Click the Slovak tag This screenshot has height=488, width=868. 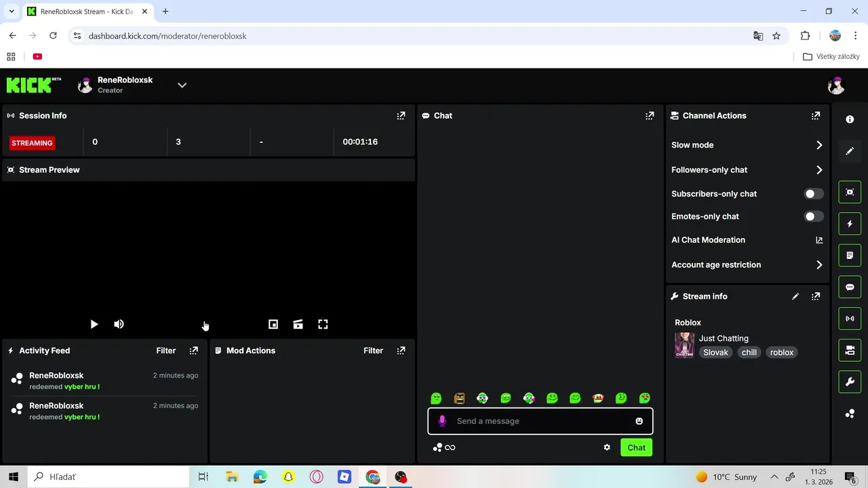point(715,352)
